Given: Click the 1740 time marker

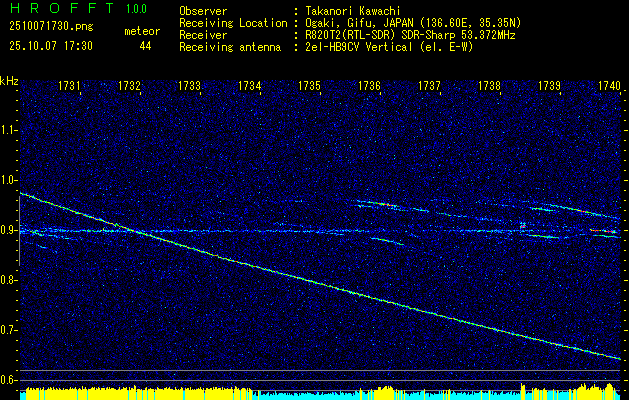Looking at the screenshot, I should click(609, 85).
